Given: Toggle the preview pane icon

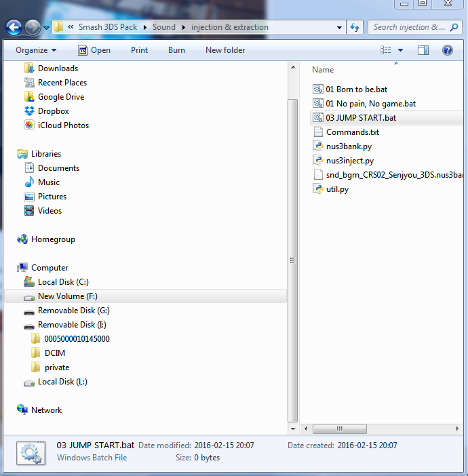Looking at the screenshot, I should pyautogui.click(x=423, y=50).
